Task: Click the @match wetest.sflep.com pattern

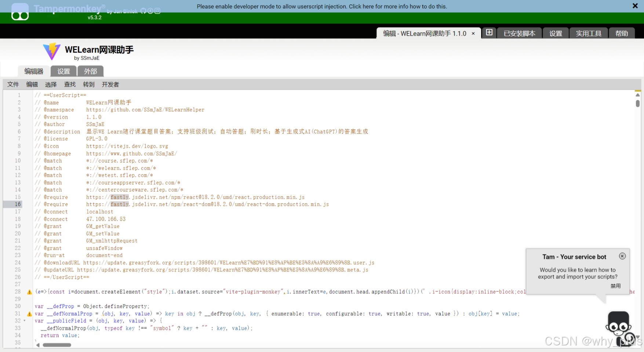Action: click(120, 175)
